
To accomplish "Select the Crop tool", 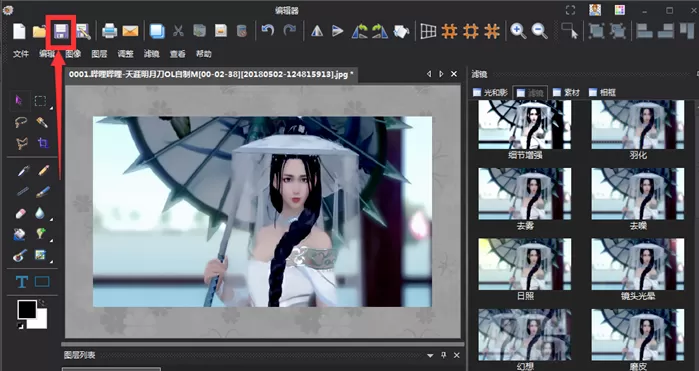I will tap(43, 143).
